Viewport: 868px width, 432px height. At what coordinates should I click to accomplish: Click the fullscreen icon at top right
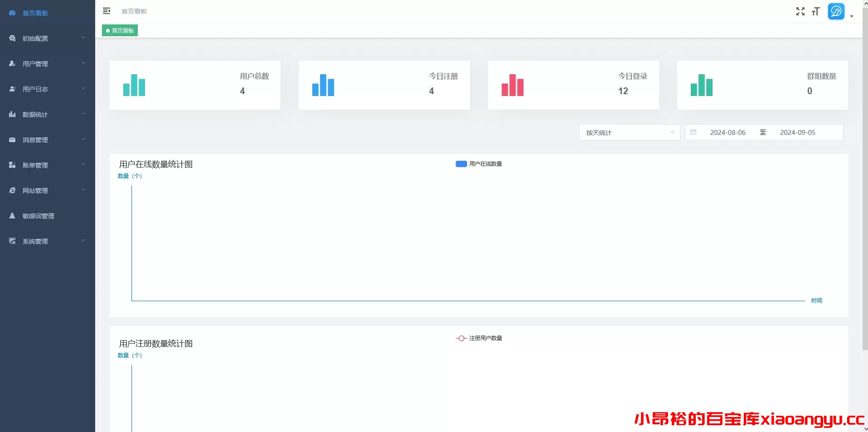(800, 11)
